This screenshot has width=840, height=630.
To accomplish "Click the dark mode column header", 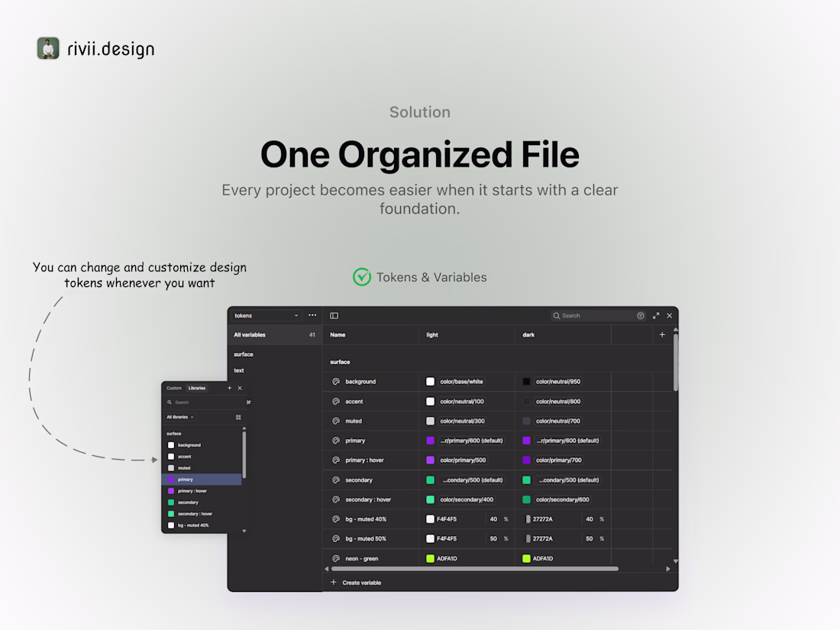I will (x=528, y=334).
